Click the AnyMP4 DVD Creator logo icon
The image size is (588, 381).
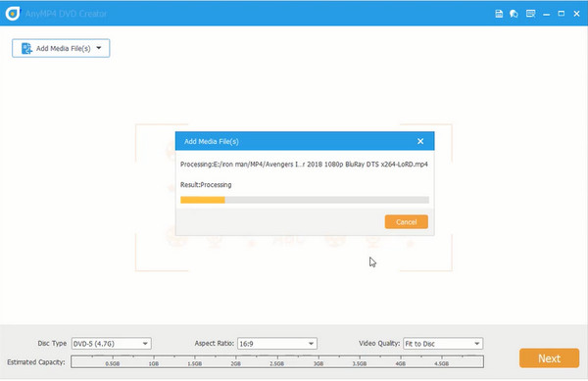click(x=13, y=14)
